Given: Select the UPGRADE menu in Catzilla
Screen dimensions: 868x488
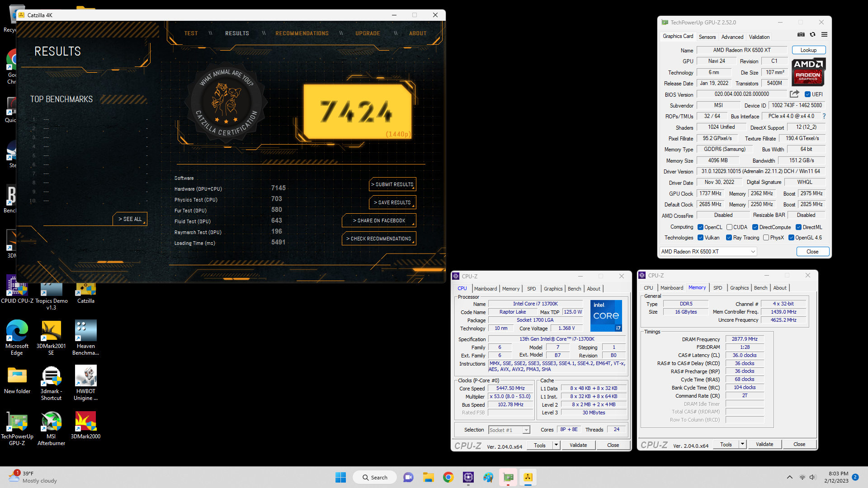Looking at the screenshot, I should click(x=368, y=33).
